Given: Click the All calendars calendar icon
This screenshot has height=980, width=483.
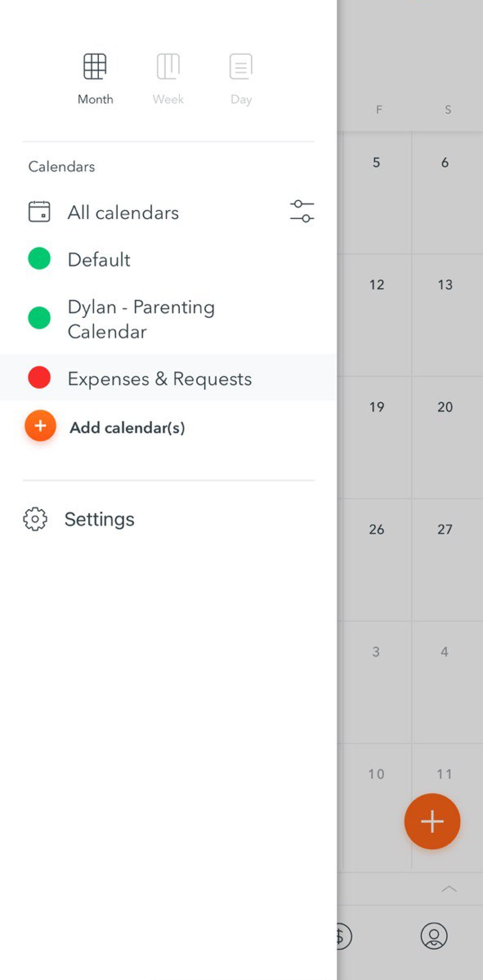Looking at the screenshot, I should coord(39,212).
